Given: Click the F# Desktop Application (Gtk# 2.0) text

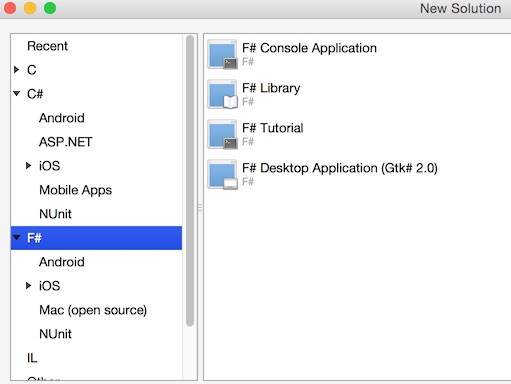Looking at the screenshot, I should click(340, 168).
